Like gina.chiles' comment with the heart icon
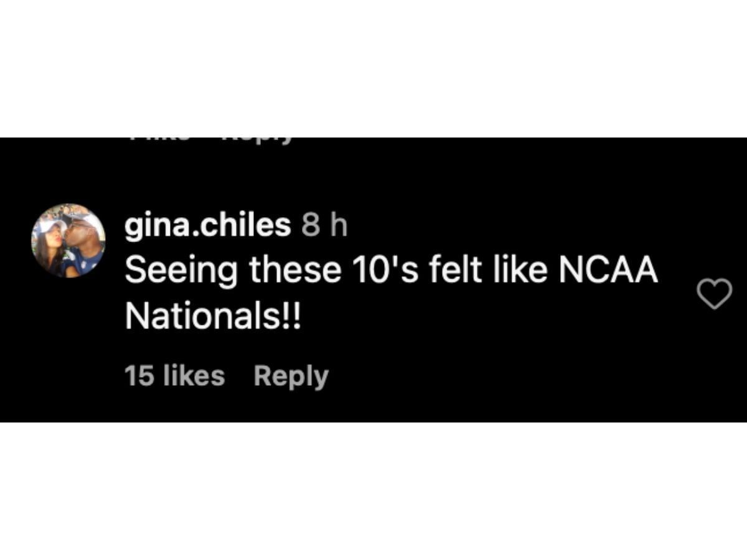Image resolution: width=747 pixels, height=560 pixels. tap(714, 294)
